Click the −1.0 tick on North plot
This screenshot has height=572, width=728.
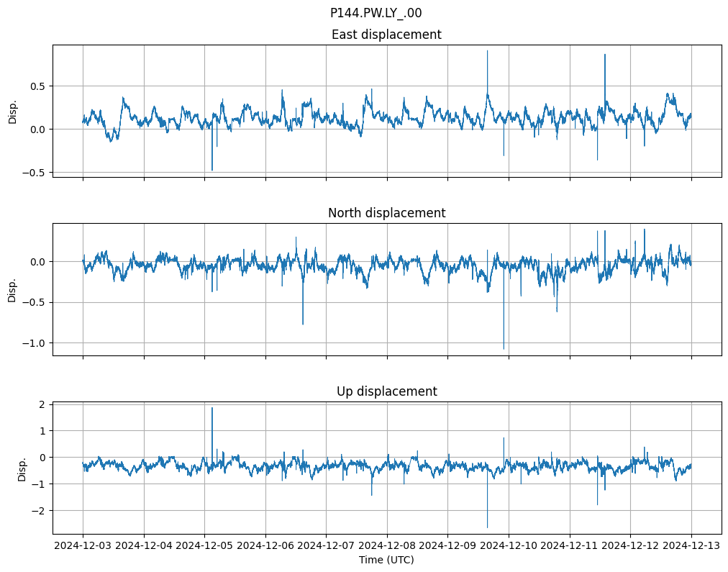[33, 342]
